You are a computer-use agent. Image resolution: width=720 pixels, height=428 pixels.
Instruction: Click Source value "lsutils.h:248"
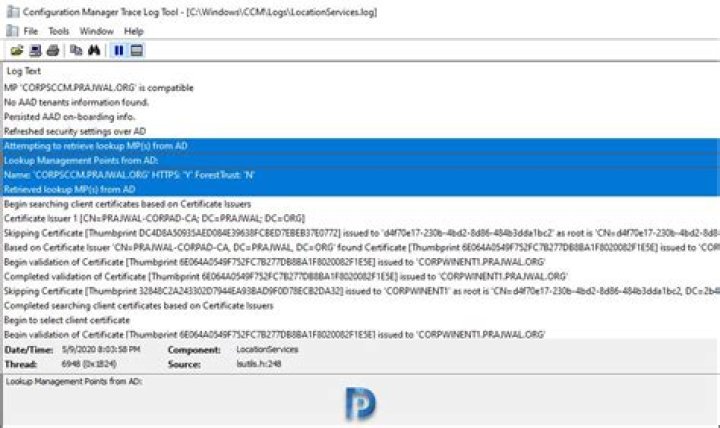[x=259, y=364]
